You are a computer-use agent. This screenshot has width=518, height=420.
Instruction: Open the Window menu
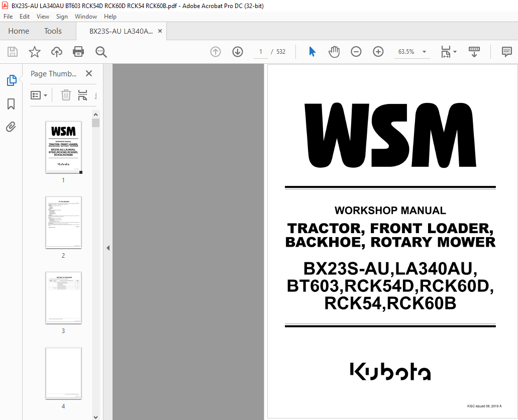tap(86, 17)
